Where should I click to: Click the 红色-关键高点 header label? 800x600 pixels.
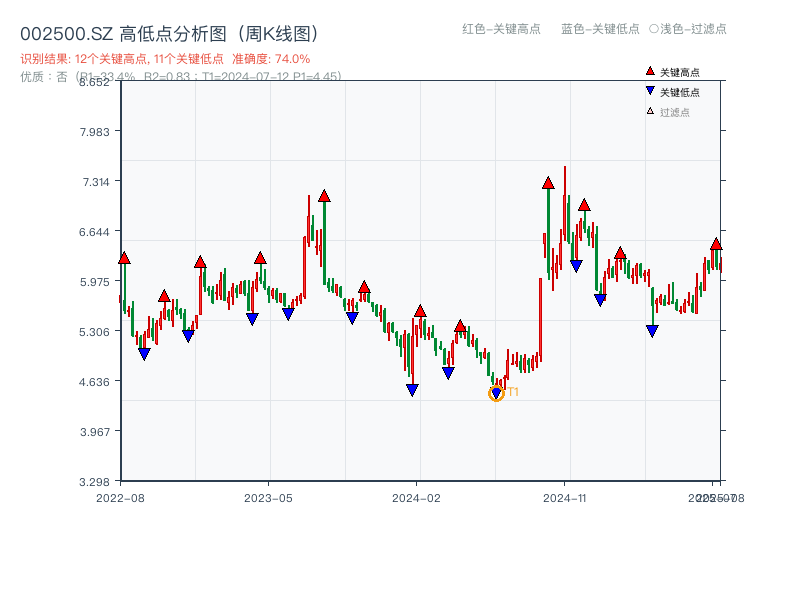(x=501, y=29)
